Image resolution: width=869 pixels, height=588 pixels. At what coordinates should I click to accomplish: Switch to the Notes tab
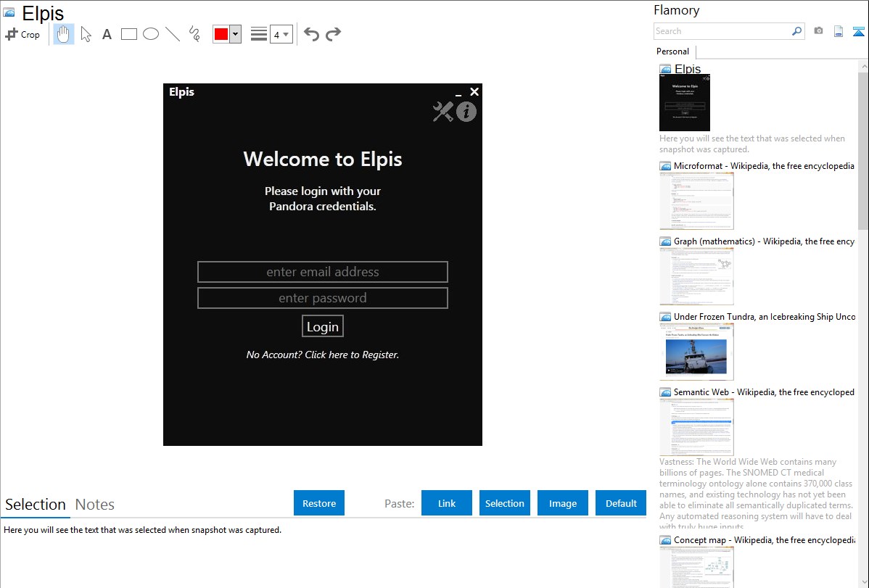point(95,505)
